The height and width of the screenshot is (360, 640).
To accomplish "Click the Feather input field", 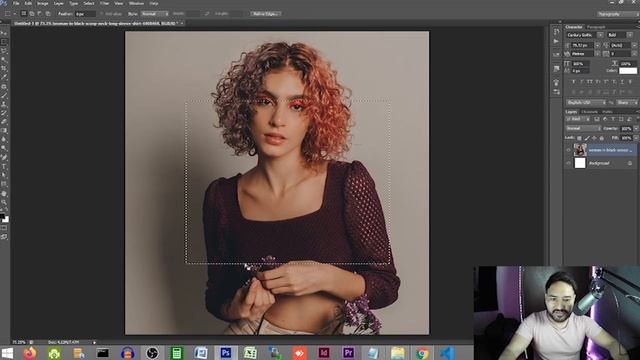I will pos(85,14).
